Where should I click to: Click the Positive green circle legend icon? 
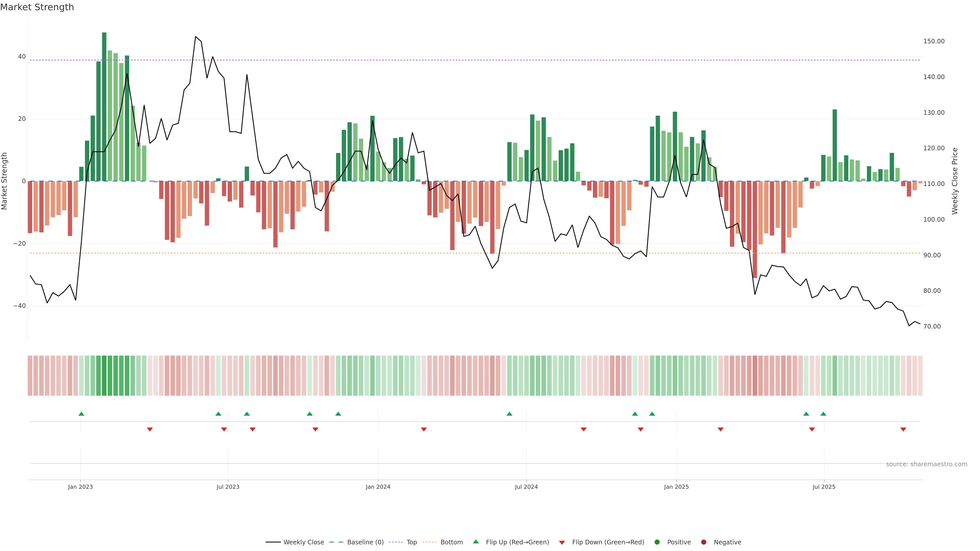click(657, 542)
